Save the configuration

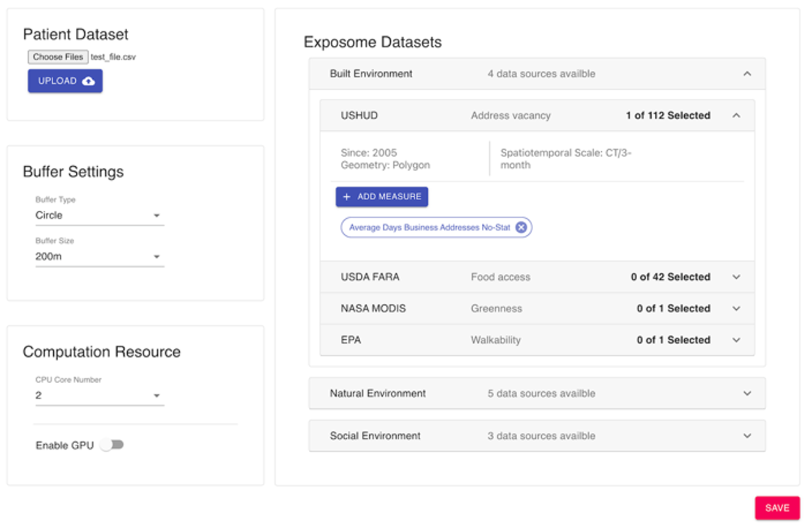(777, 508)
